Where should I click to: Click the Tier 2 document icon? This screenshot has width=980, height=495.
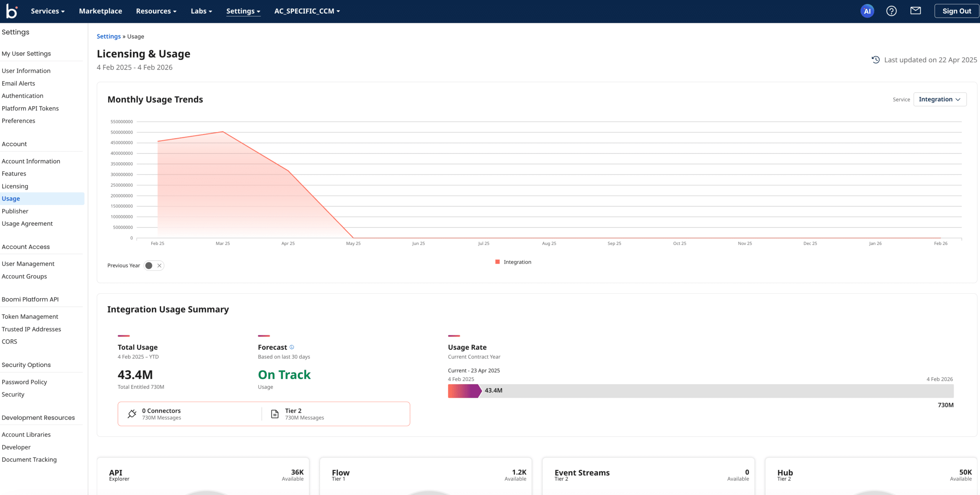click(x=275, y=414)
